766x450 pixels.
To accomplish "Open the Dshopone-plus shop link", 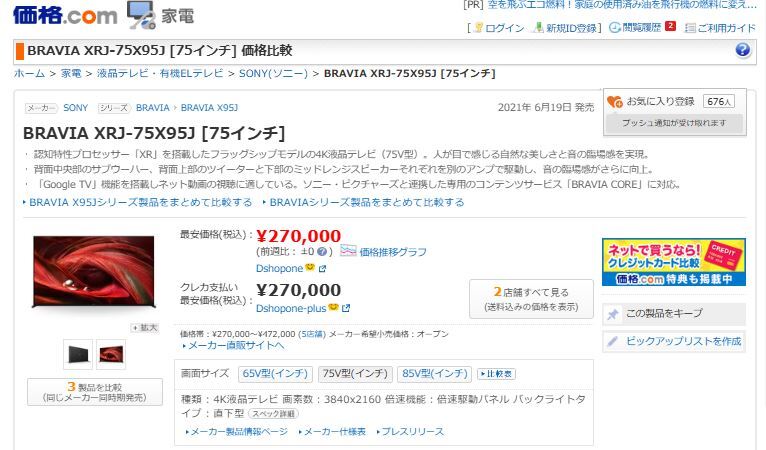I will [x=291, y=308].
